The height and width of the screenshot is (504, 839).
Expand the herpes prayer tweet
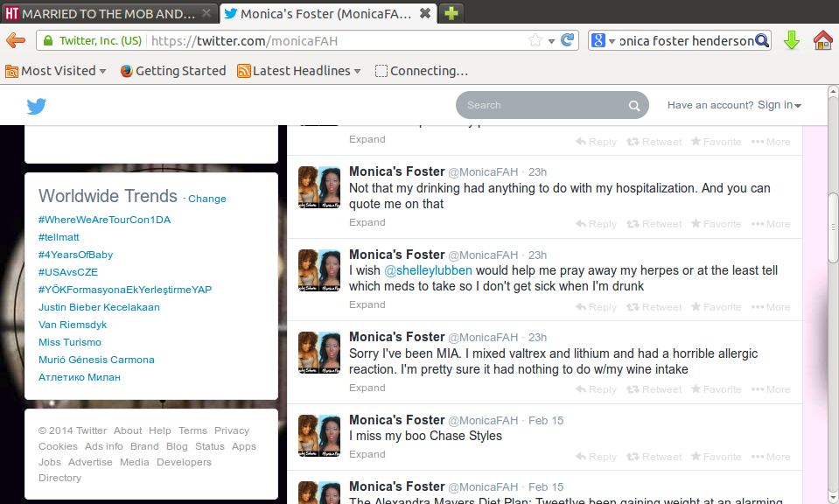click(367, 305)
